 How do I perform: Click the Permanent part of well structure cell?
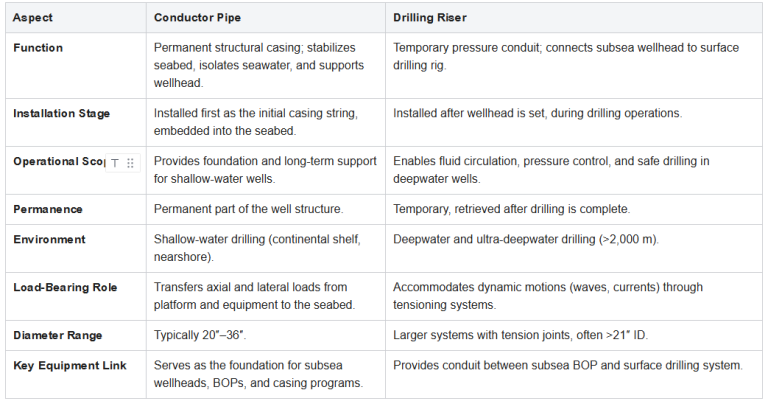coord(248,209)
